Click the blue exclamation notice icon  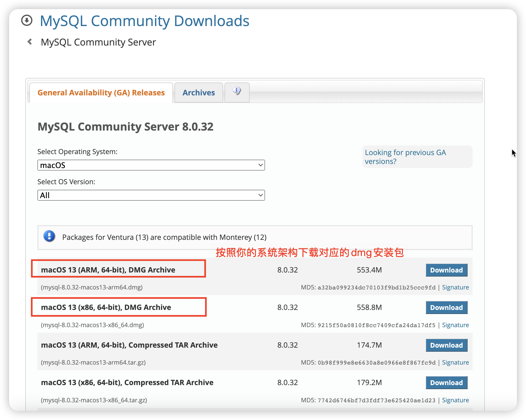click(x=49, y=236)
